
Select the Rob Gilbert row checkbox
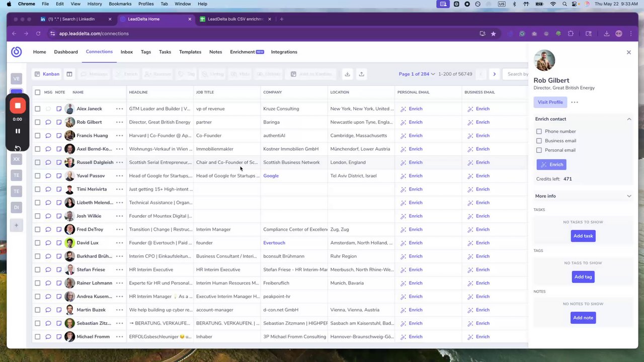coord(38,122)
